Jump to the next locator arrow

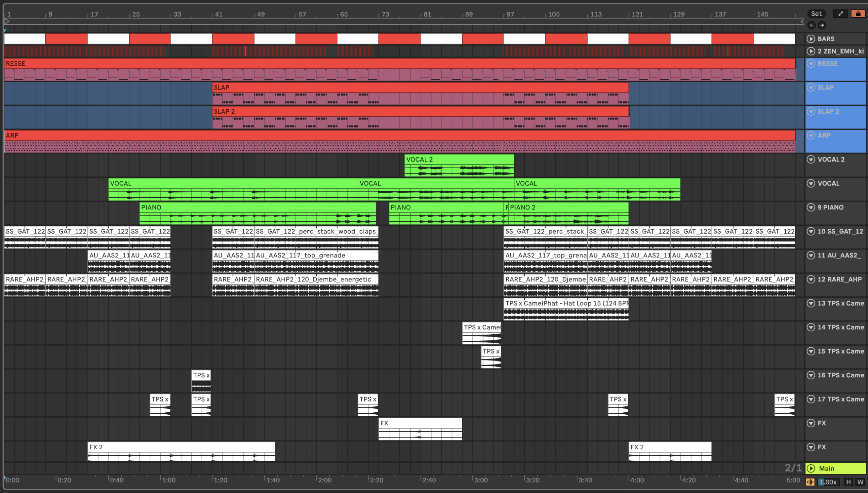click(822, 25)
